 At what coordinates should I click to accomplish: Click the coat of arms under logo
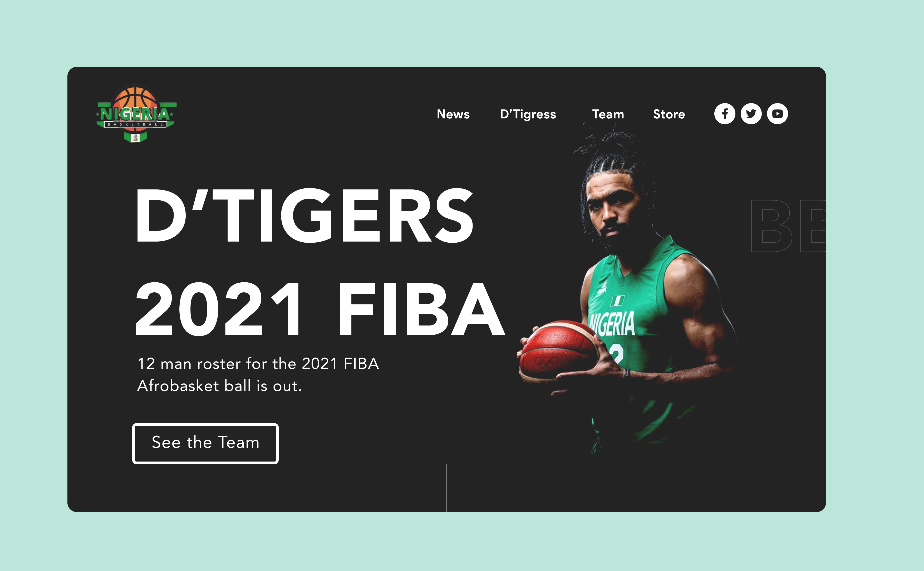tap(135, 138)
